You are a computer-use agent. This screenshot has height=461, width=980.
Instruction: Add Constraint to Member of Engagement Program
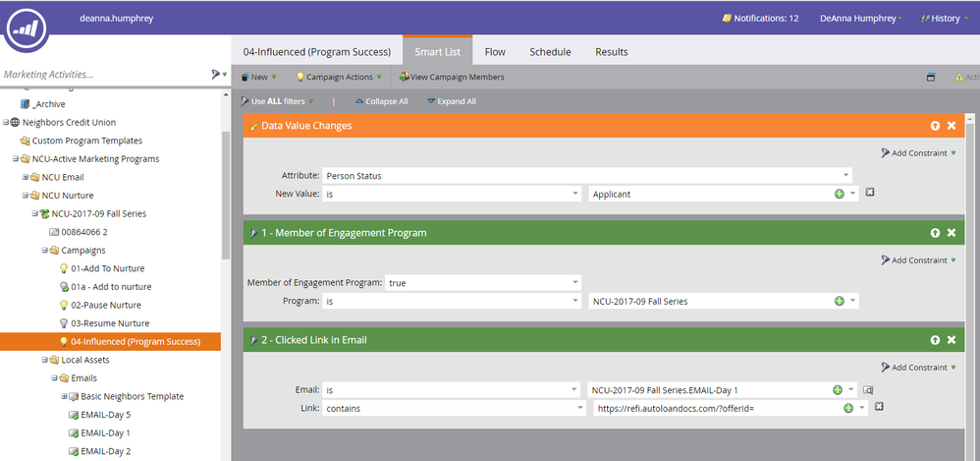(918, 259)
